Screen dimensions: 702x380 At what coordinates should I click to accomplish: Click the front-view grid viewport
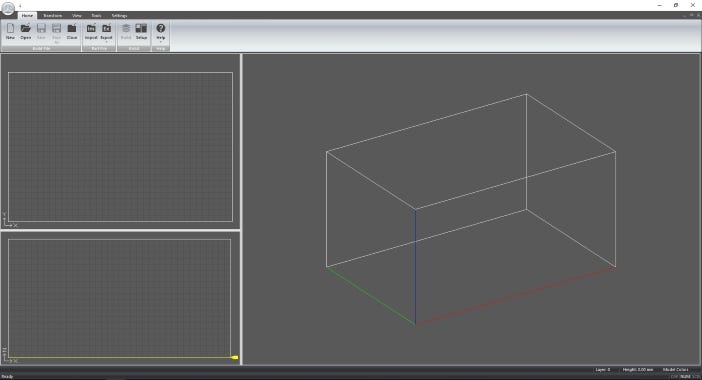[120, 298]
